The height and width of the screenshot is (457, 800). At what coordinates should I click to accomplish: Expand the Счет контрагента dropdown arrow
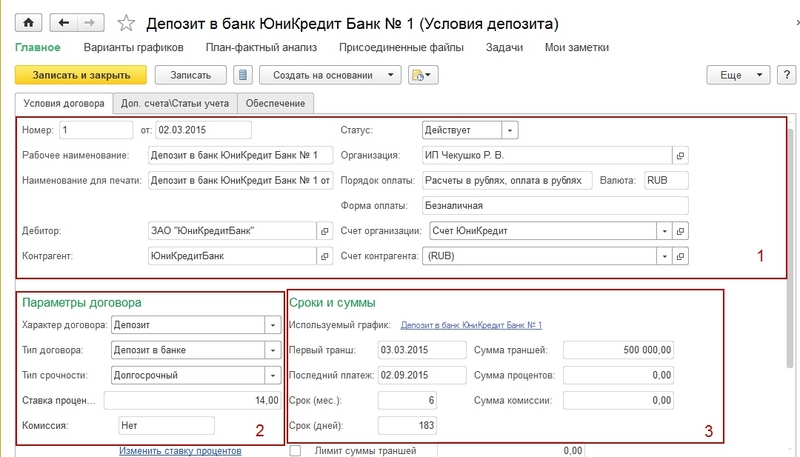[664, 256]
